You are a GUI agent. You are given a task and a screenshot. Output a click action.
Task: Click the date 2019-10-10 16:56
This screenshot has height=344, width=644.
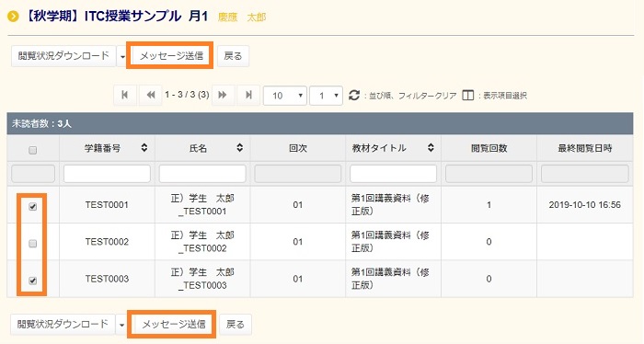point(585,205)
